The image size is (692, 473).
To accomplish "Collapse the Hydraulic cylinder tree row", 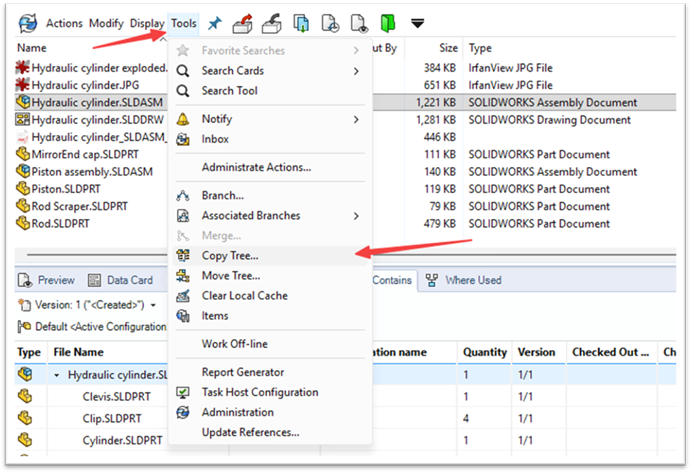I will pyautogui.click(x=56, y=375).
